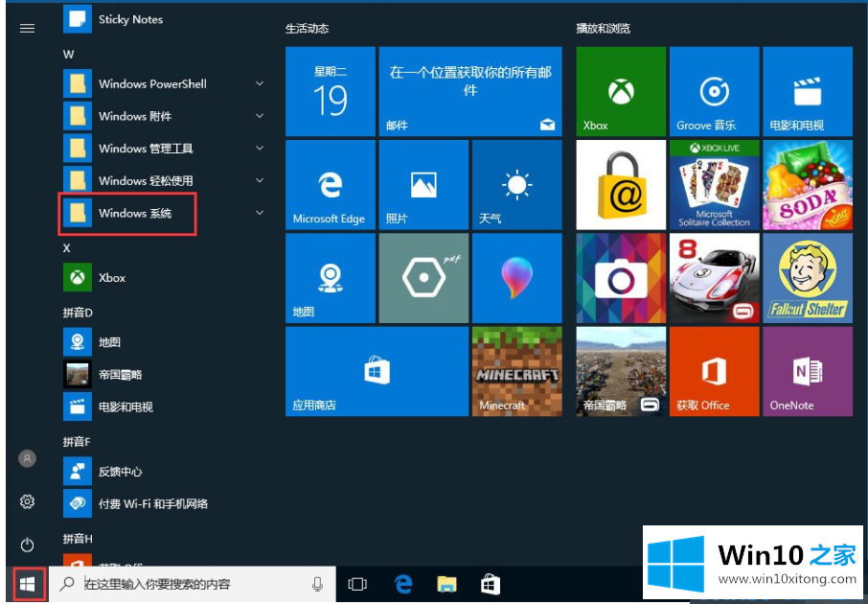Open File Explorer from the taskbar
868x604 pixels.
coord(446,584)
